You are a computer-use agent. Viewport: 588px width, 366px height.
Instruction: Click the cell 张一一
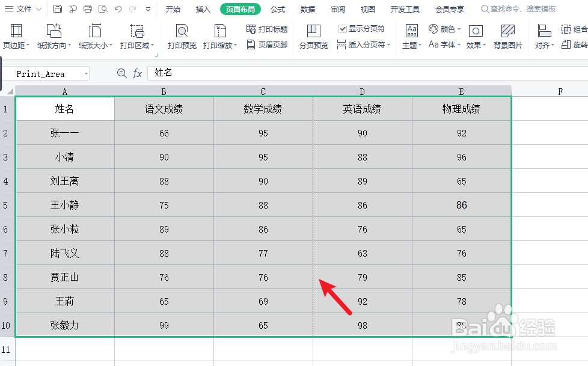[x=65, y=133]
